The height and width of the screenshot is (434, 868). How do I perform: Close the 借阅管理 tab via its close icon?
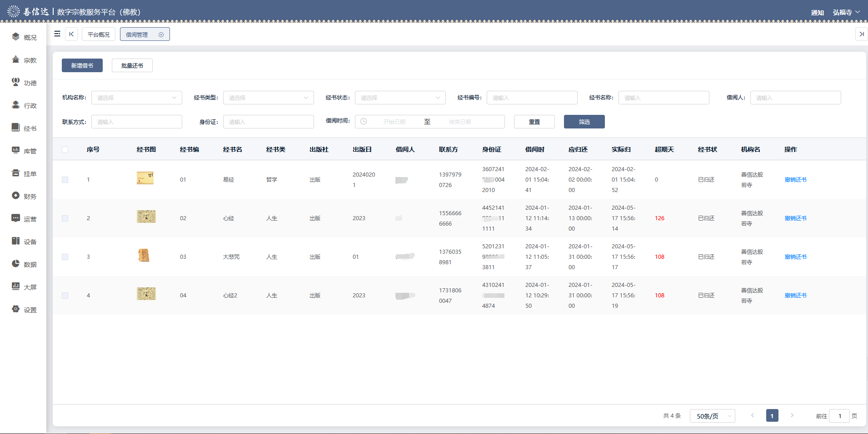pyautogui.click(x=161, y=35)
